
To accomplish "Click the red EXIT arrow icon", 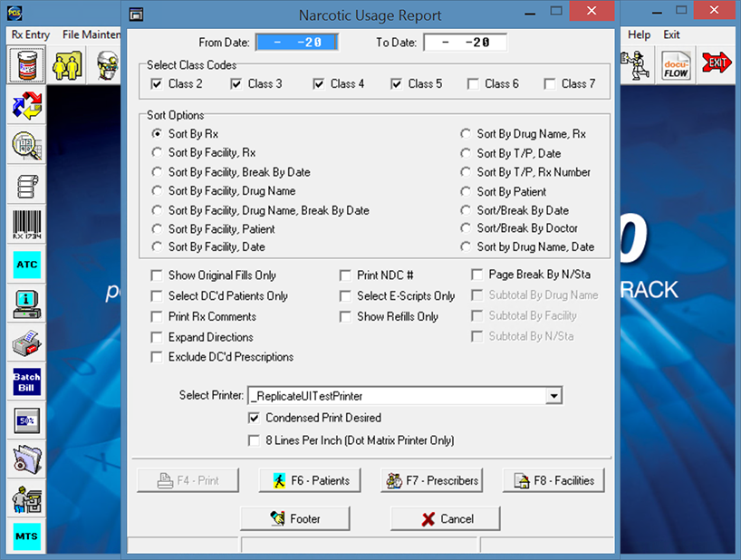I will (717, 63).
